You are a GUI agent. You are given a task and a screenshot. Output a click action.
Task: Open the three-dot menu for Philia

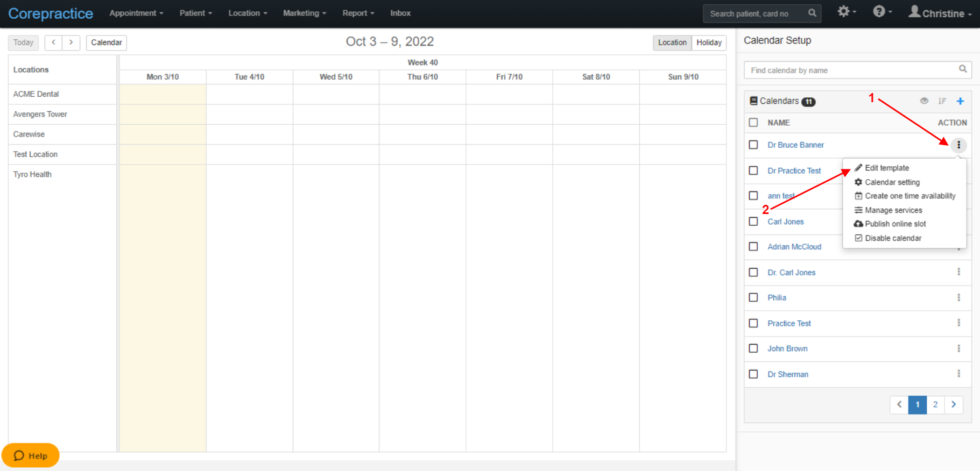coord(958,297)
